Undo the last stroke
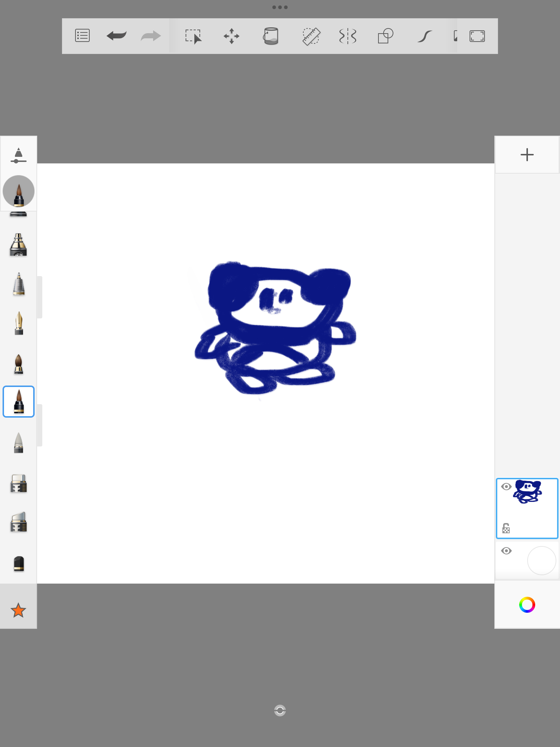This screenshot has width=560, height=747. point(116,36)
